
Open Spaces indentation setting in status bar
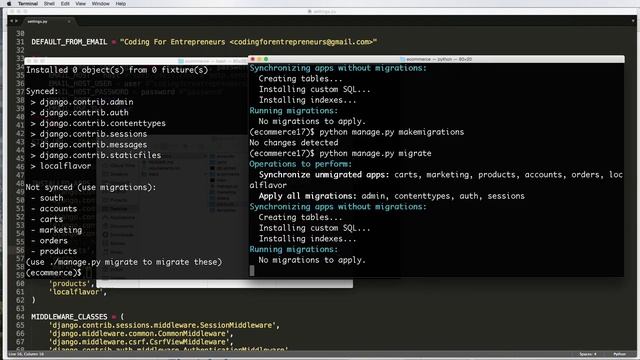tap(588, 354)
